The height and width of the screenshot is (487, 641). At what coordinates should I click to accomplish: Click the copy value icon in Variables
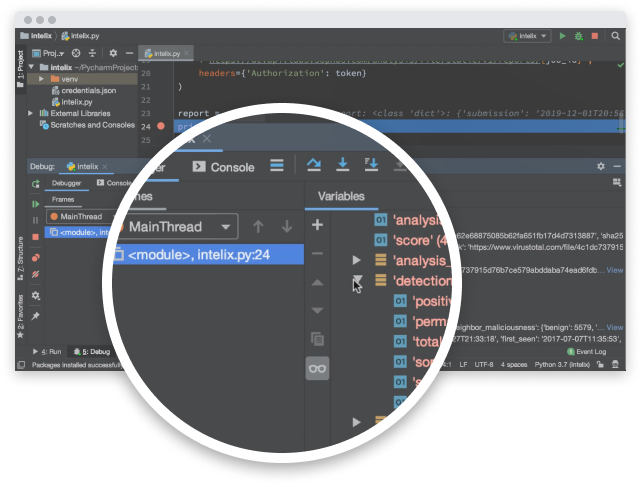[317, 339]
